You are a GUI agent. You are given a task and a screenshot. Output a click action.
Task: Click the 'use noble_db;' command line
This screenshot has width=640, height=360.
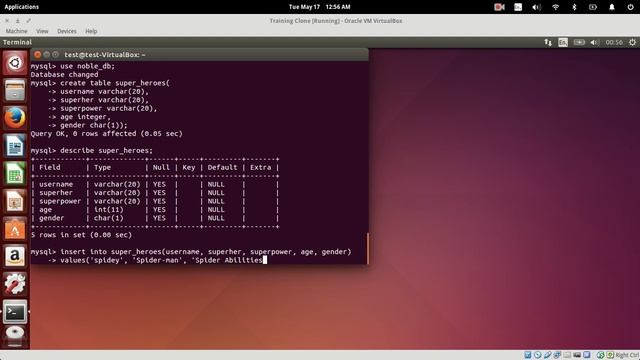pos(73,66)
